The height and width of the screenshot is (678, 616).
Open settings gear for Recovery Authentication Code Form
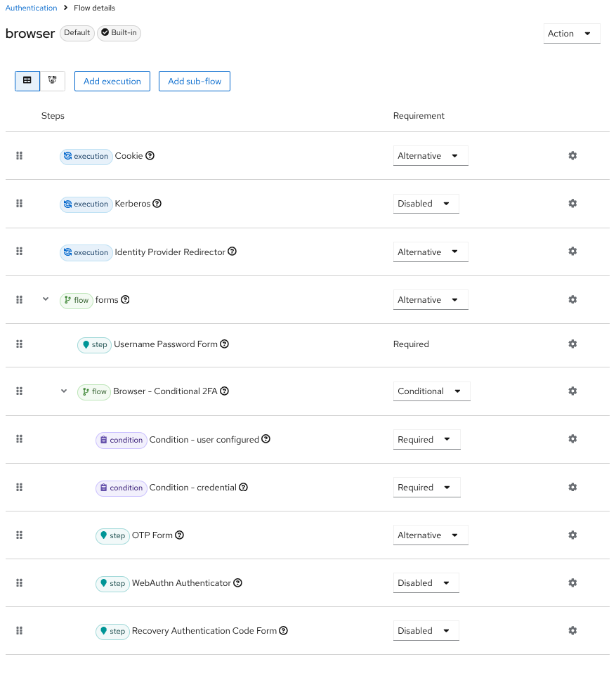click(572, 630)
